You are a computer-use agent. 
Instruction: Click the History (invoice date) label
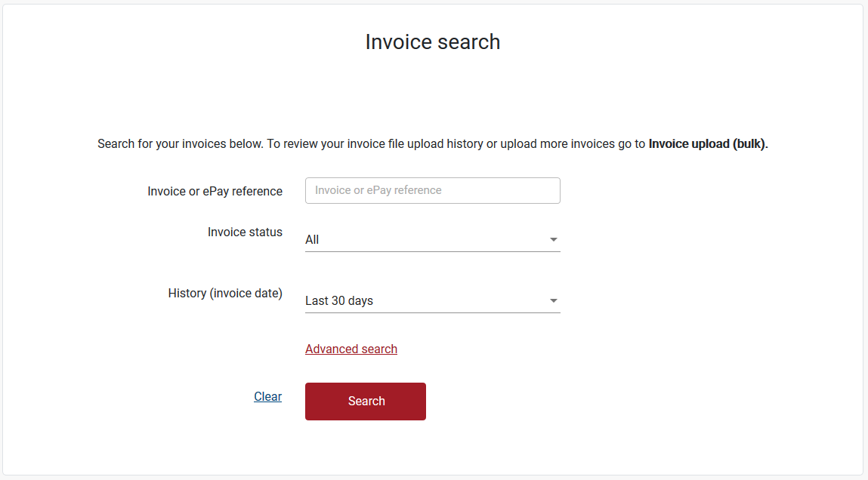click(x=225, y=293)
